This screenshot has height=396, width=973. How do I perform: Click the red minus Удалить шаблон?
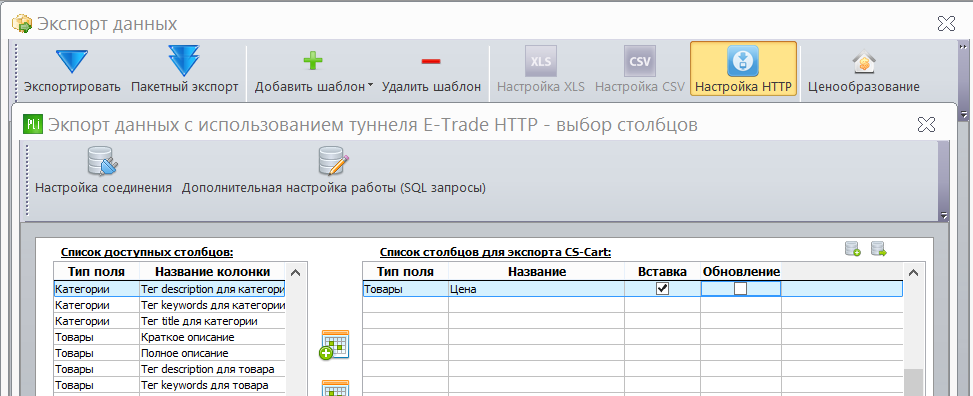coord(431,70)
